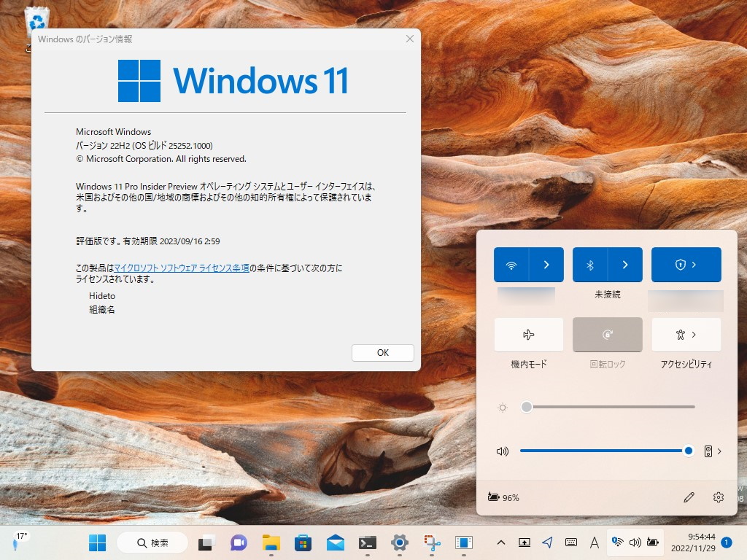Show hidden taskbar icons via the chevron
Image resolution: width=747 pixels, height=560 pixels.
coord(501,543)
